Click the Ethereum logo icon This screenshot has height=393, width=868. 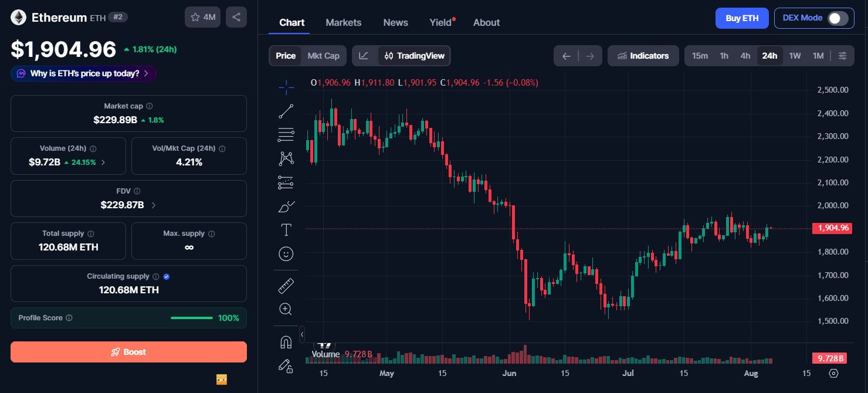coord(18,18)
